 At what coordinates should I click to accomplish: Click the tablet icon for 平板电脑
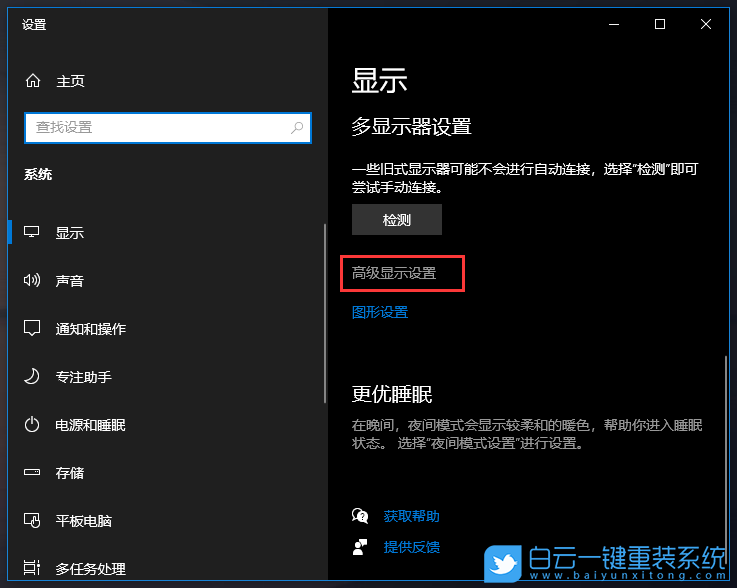click(x=32, y=520)
